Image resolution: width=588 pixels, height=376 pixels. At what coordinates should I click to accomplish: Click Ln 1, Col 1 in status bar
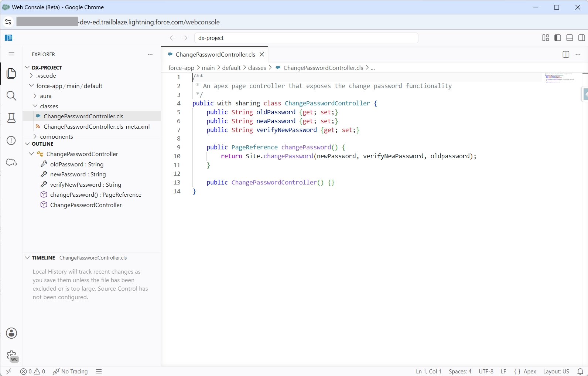(428, 371)
